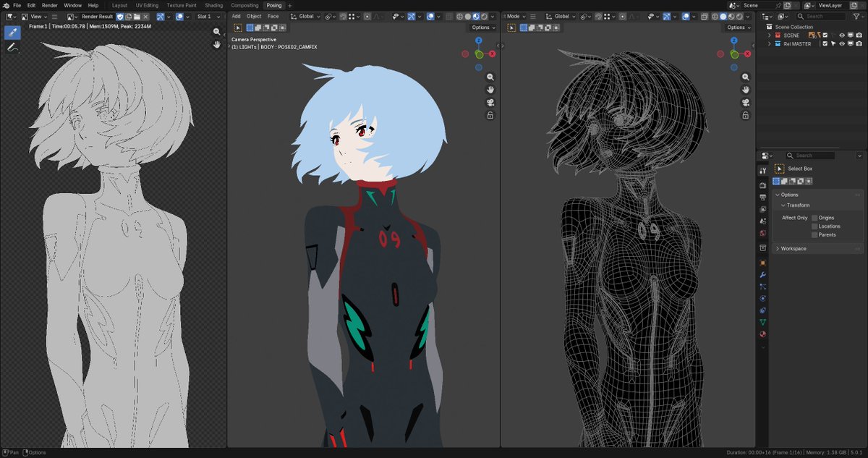Select the Annotate tool in image editor
Image resolution: width=868 pixels, height=458 pixels.
[x=12, y=47]
